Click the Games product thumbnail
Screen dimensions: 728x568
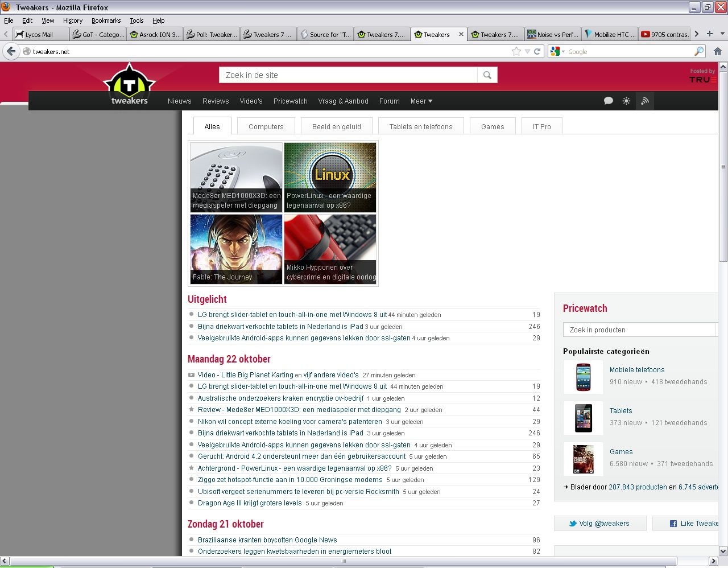point(583,459)
